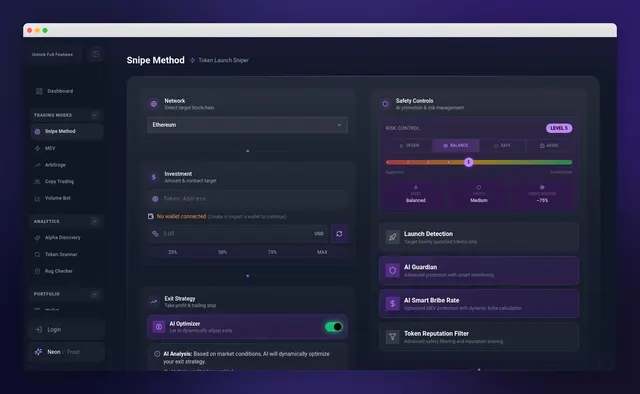
Task: Open the Ethereum network dropdown
Action: 247,125
